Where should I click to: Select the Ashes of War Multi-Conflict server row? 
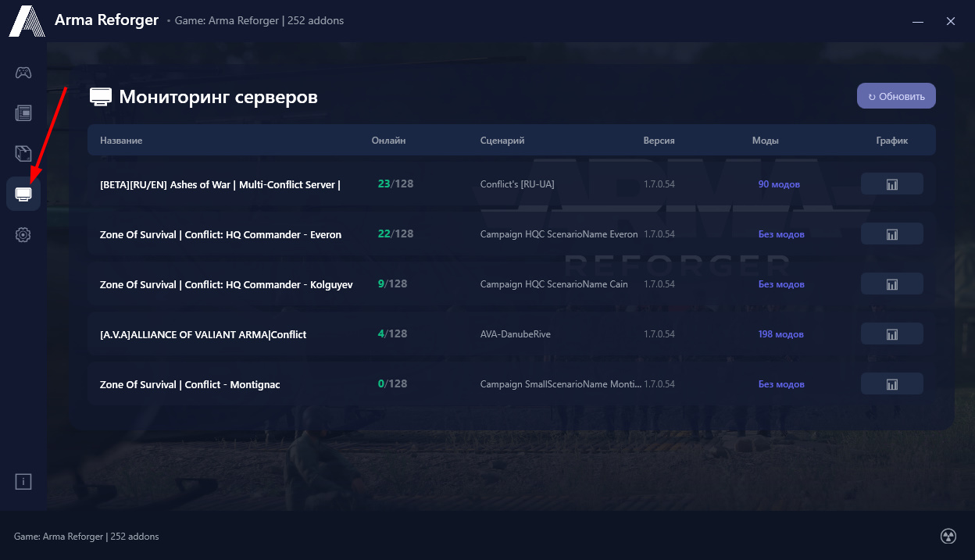[x=512, y=184]
